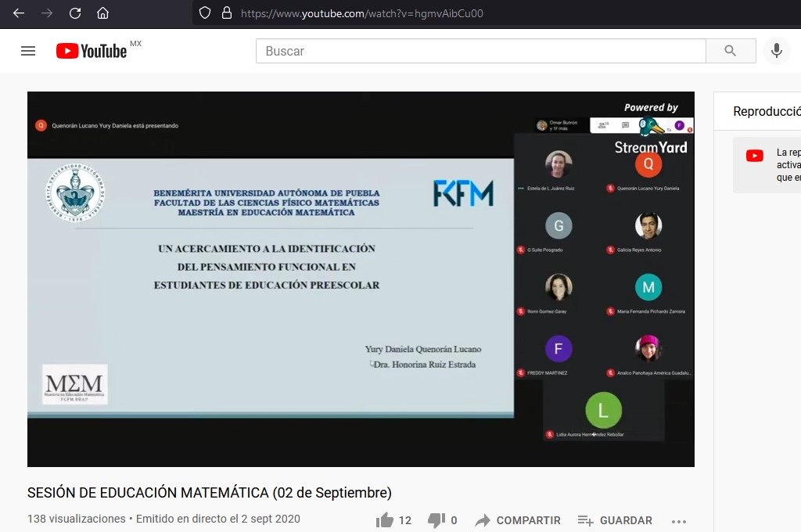The height and width of the screenshot is (532, 801).
Task: Save the video with GUARDAR
Action: pos(615,520)
